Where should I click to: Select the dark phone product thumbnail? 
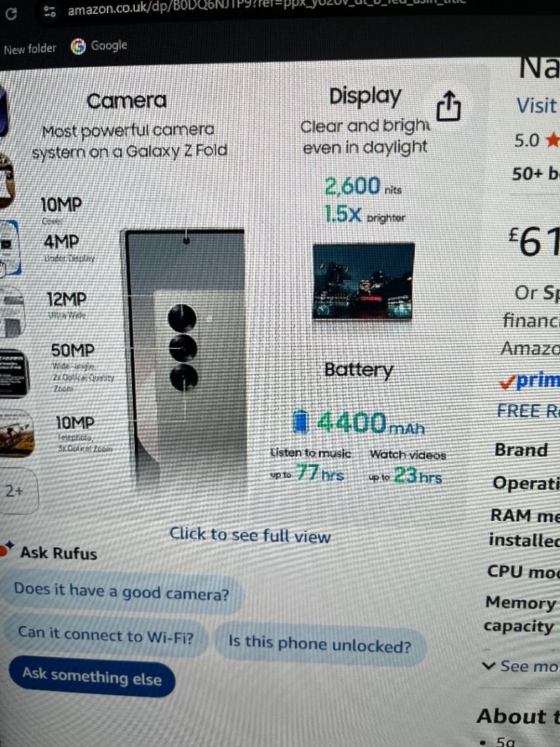[x=13, y=374]
